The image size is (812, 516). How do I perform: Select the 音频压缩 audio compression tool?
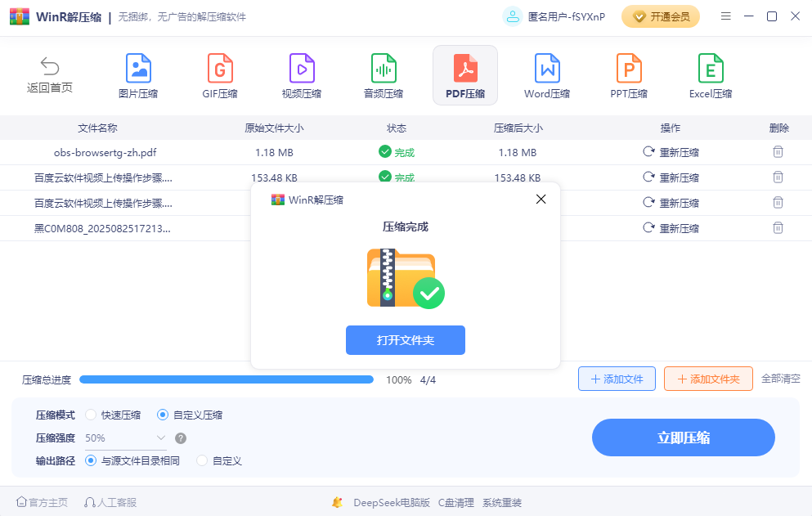coord(384,75)
